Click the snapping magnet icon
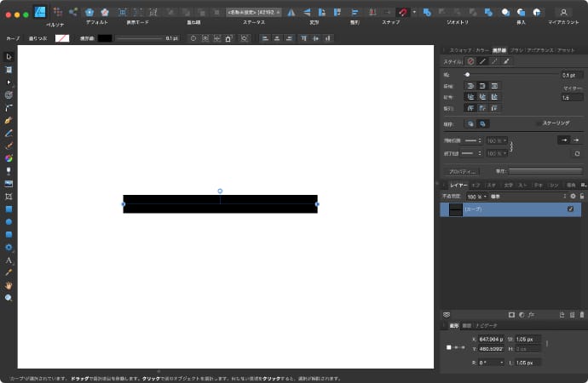588x383 pixels. (x=401, y=12)
